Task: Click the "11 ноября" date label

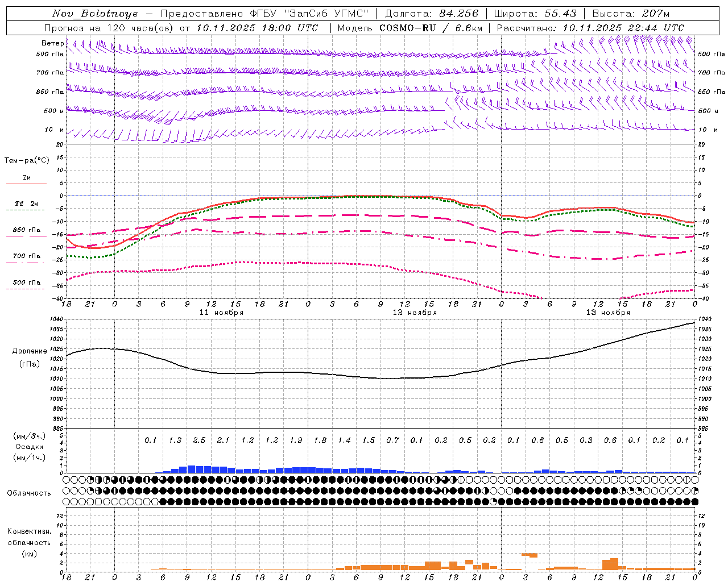Action: click(221, 313)
